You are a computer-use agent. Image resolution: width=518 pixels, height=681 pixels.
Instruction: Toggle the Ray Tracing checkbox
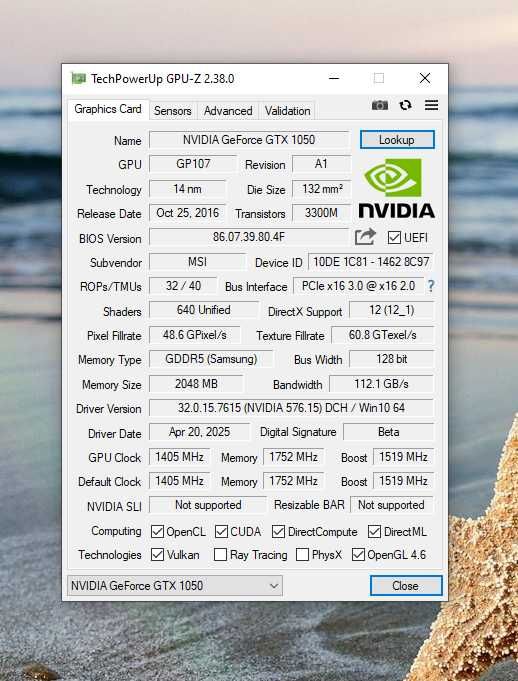click(221, 554)
